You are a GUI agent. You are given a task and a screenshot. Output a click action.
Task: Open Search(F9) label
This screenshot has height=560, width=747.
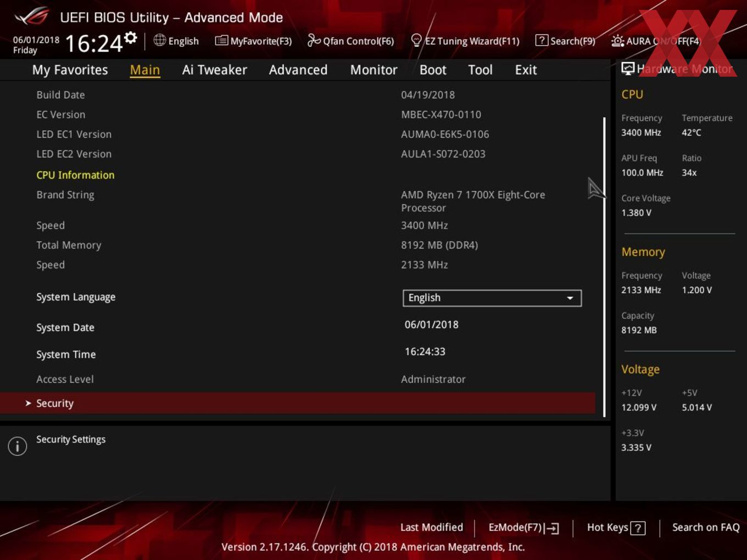(x=573, y=41)
